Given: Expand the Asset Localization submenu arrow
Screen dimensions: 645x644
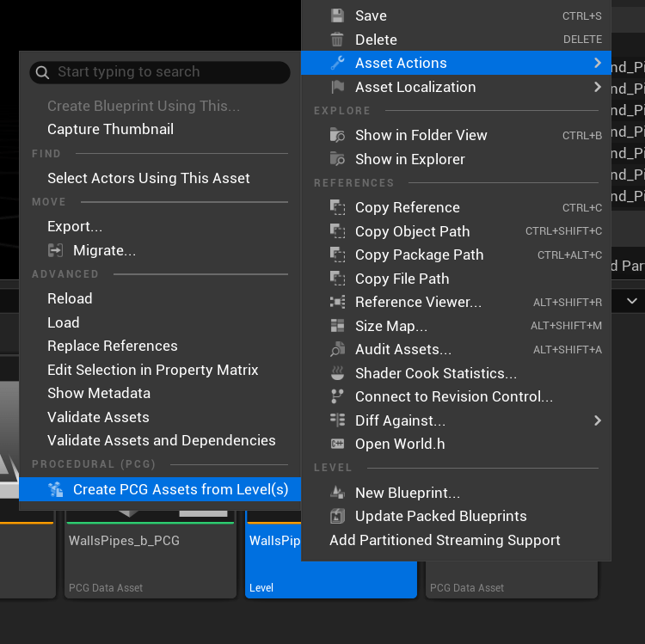Looking at the screenshot, I should tap(597, 87).
